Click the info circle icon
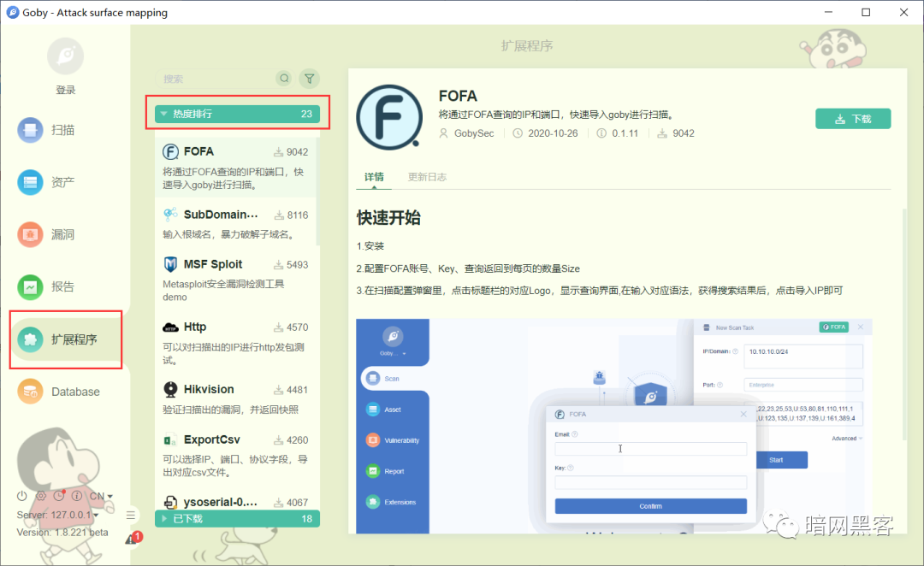 point(77,496)
